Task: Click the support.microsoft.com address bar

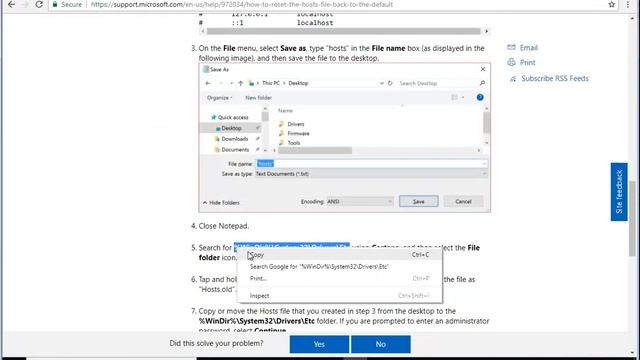Action: (x=242, y=4)
